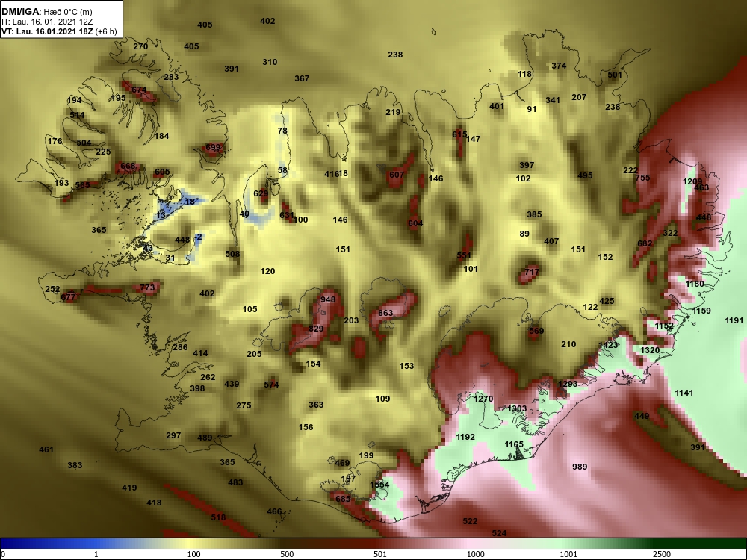Viewport: 747px width, 560px height.
Task: Click the 989 value offshore
Action: point(580,467)
